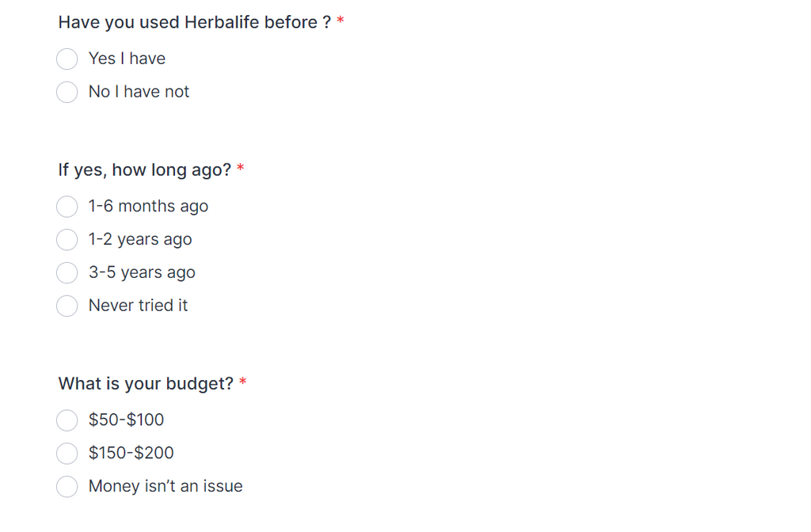Choose the '3-5 years ago' radio button

pos(67,273)
